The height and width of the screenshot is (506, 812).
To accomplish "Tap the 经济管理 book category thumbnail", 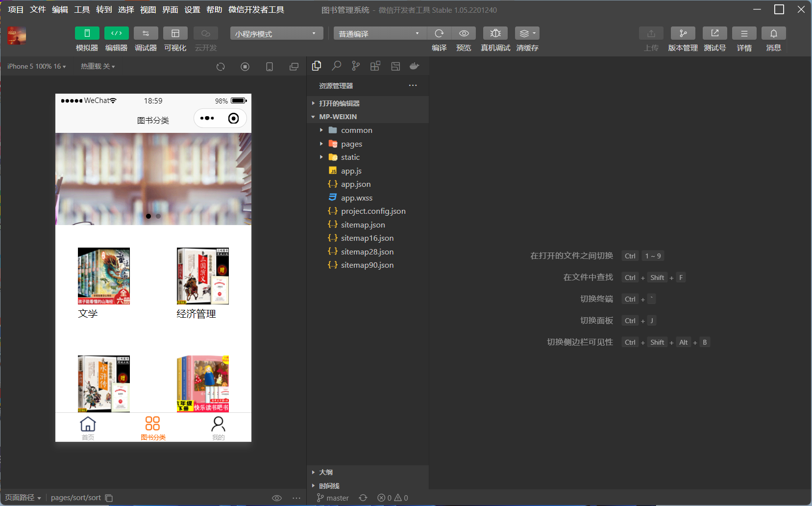I will coord(202,276).
